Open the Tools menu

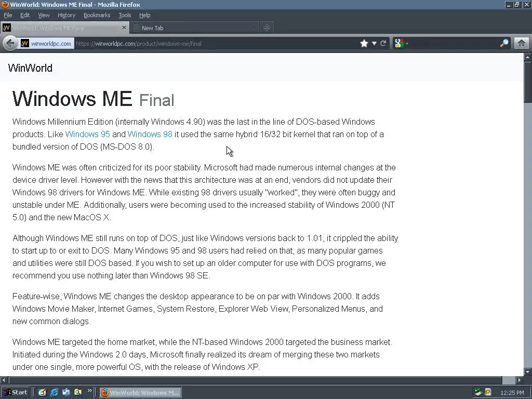coord(125,15)
